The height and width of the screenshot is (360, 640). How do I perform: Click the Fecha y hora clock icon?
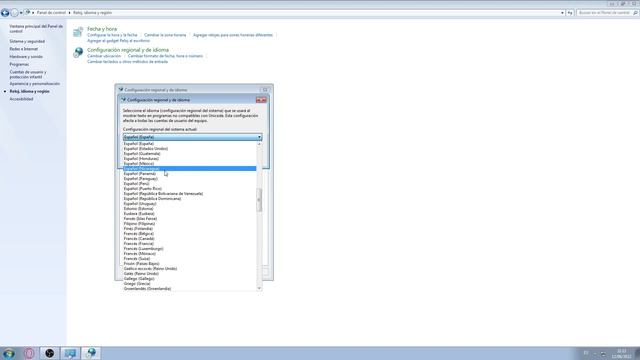(78, 32)
